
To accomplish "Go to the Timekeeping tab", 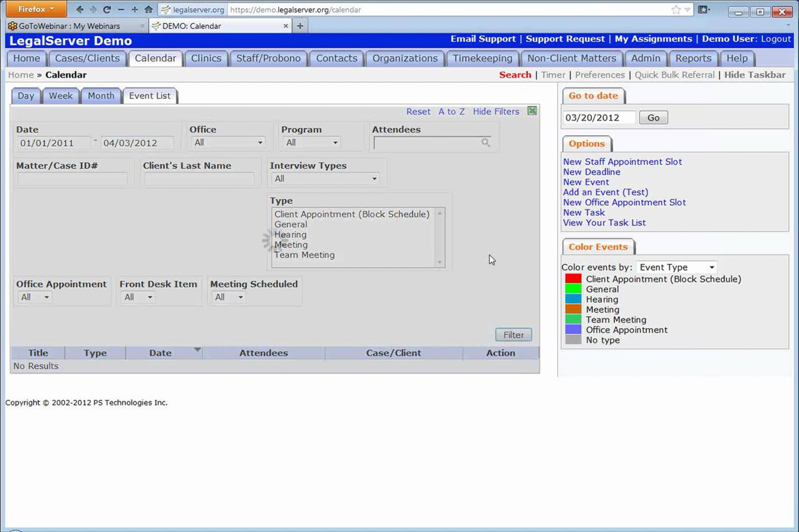I will (482, 58).
